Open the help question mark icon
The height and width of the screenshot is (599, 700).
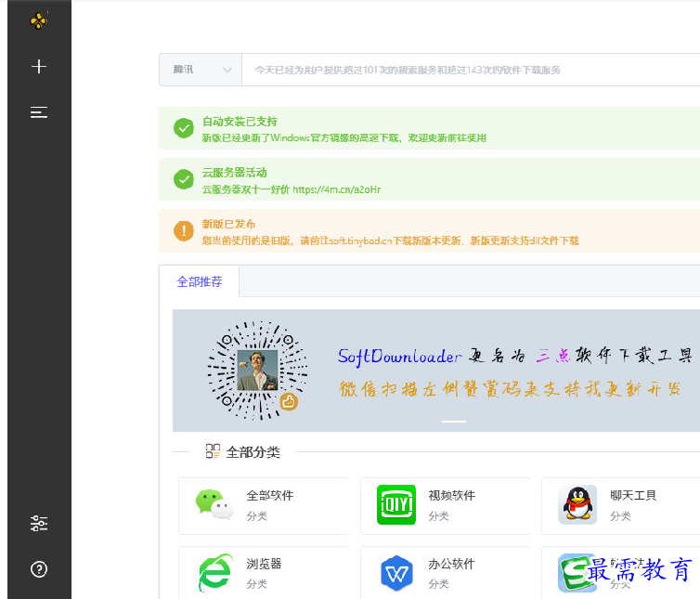click(39, 569)
